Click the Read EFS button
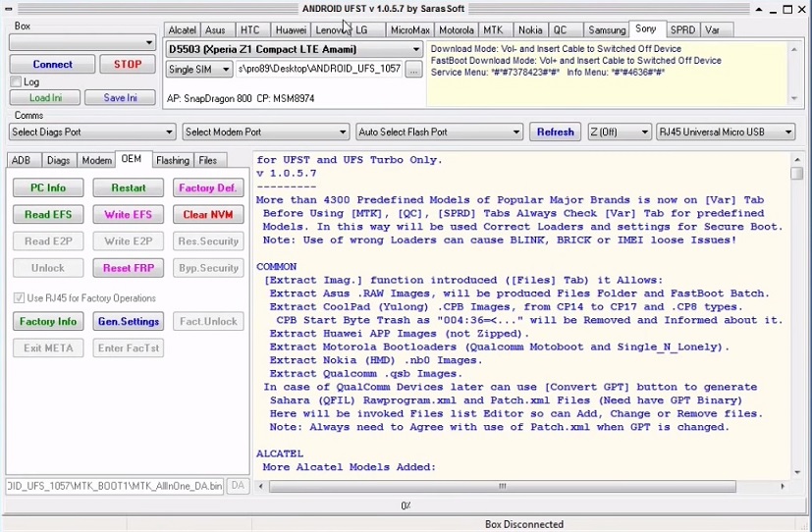The image size is (812, 532). 48,214
